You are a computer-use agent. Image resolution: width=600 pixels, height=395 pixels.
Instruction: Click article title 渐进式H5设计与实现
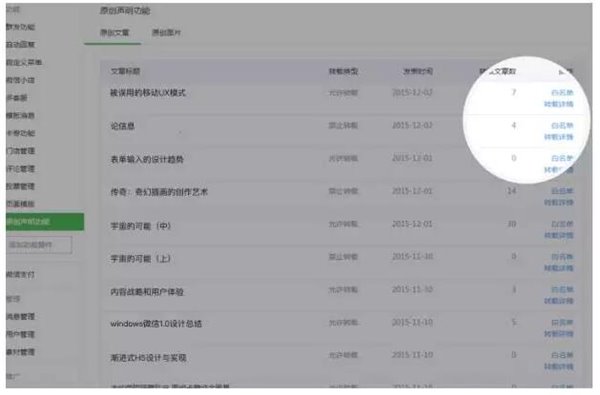(148, 357)
